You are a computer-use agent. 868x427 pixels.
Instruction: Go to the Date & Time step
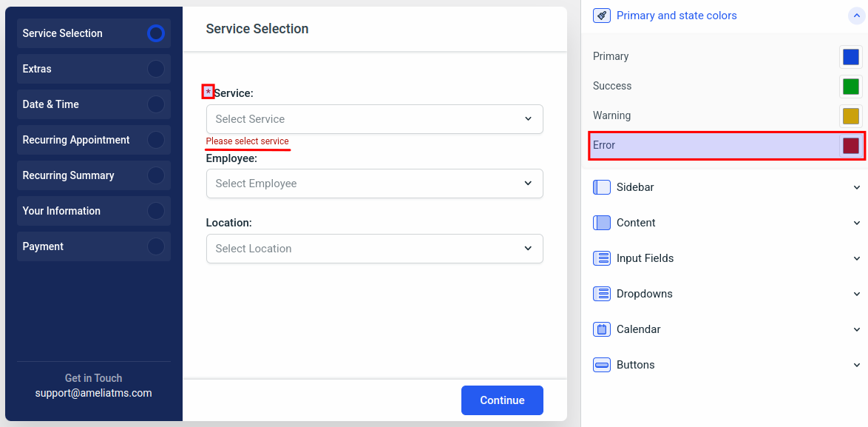(x=94, y=104)
